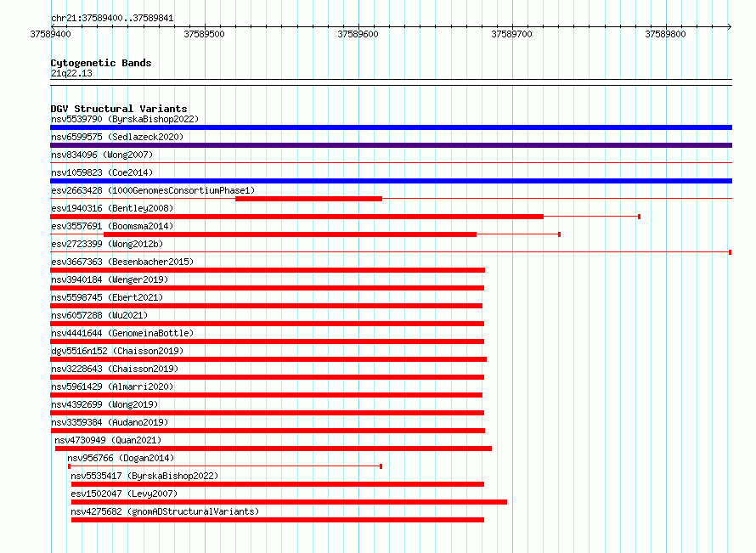Click the nsv3940184 (Wenger2019) label
Image resolution: width=756 pixels, height=553 pixels.
click(110, 279)
